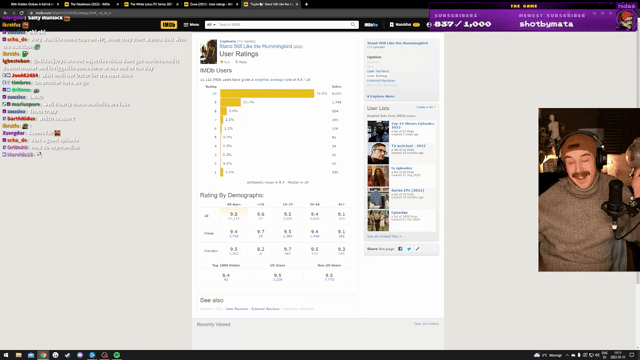The height and width of the screenshot is (360, 640).
Task: Open Females all ages 9.5 rating
Action: (233, 251)
